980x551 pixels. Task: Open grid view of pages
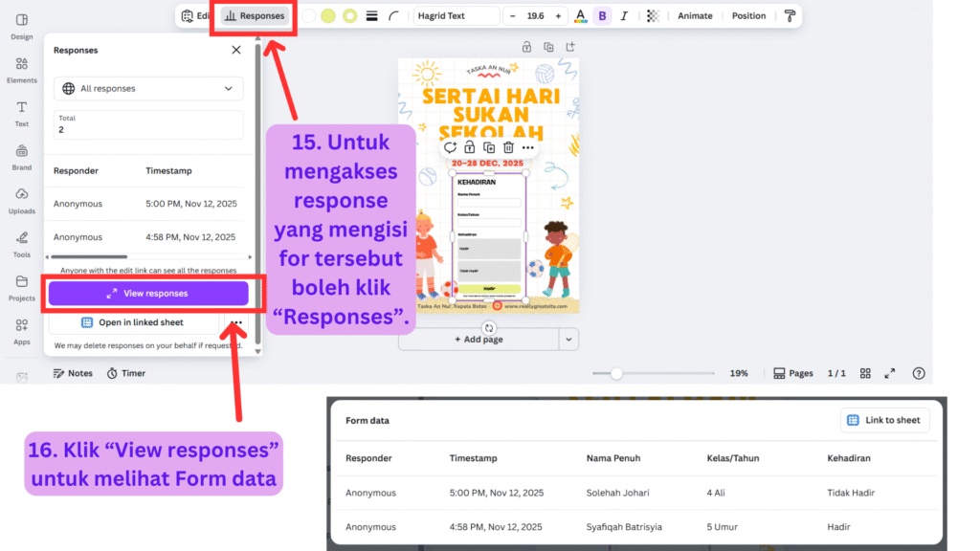coord(865,373)
